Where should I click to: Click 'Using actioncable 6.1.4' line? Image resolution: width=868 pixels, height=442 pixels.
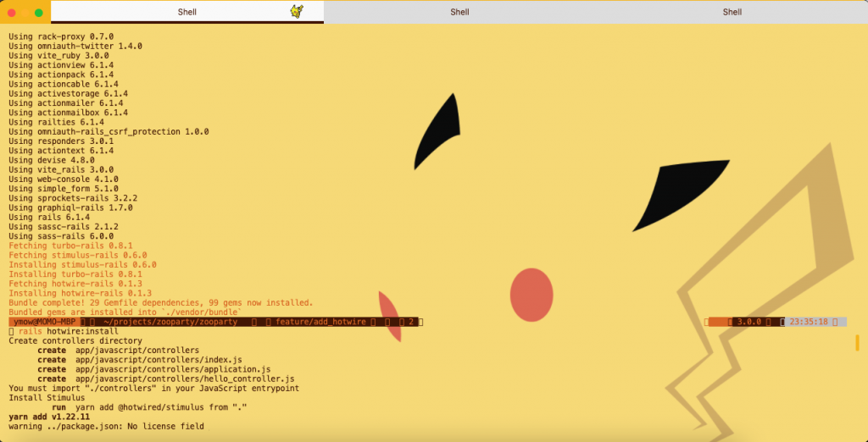(x=64, y=84)
